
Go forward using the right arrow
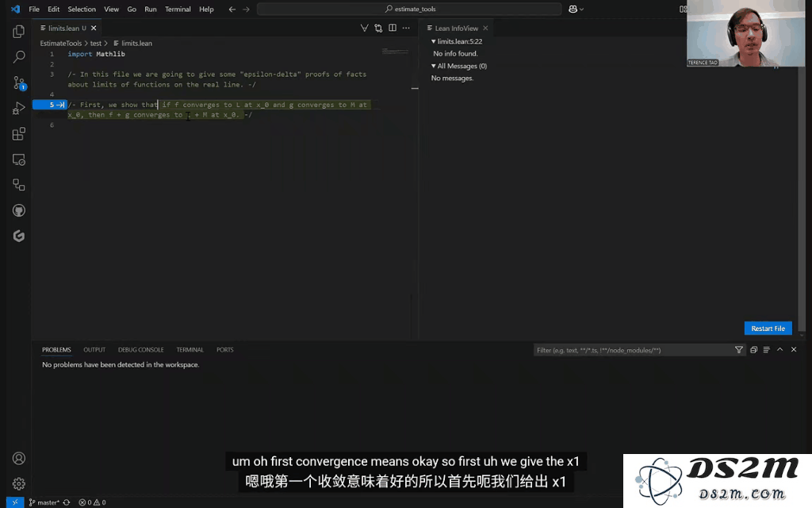(246, 9)
